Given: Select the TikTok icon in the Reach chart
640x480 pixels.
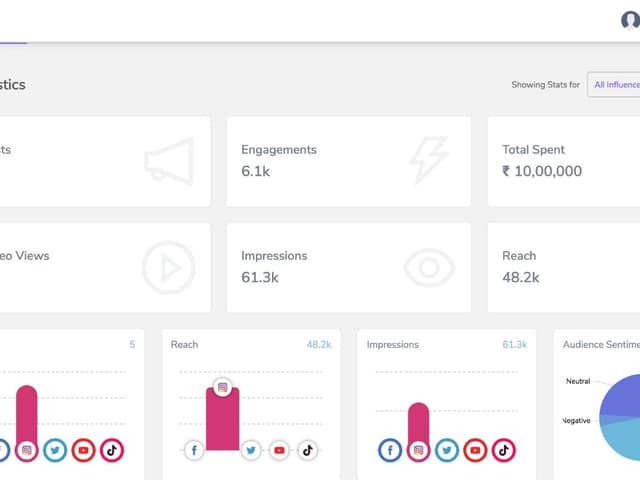Looking at the screenshot, I should click(x=307, y=450).
